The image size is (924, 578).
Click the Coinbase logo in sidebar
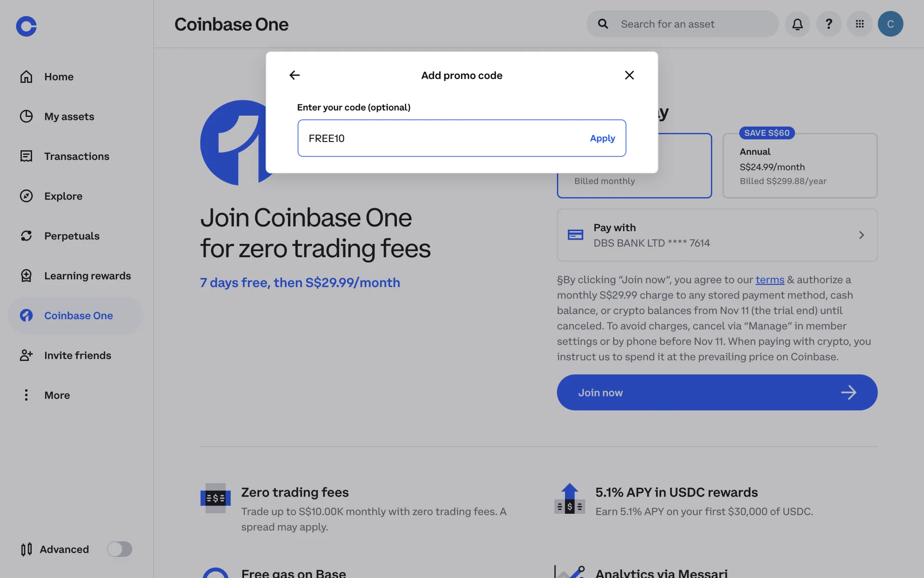pyautogui.click(x=26, y=26)
